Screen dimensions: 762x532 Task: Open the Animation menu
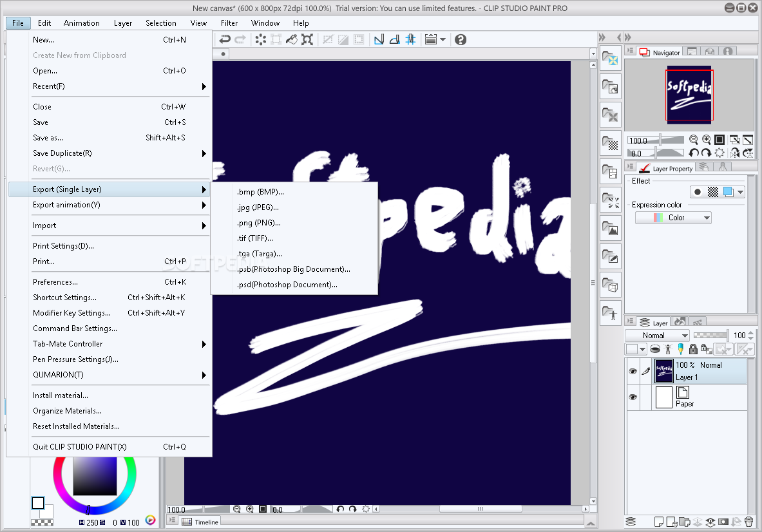pyautogui.click(x=82, y=23)
